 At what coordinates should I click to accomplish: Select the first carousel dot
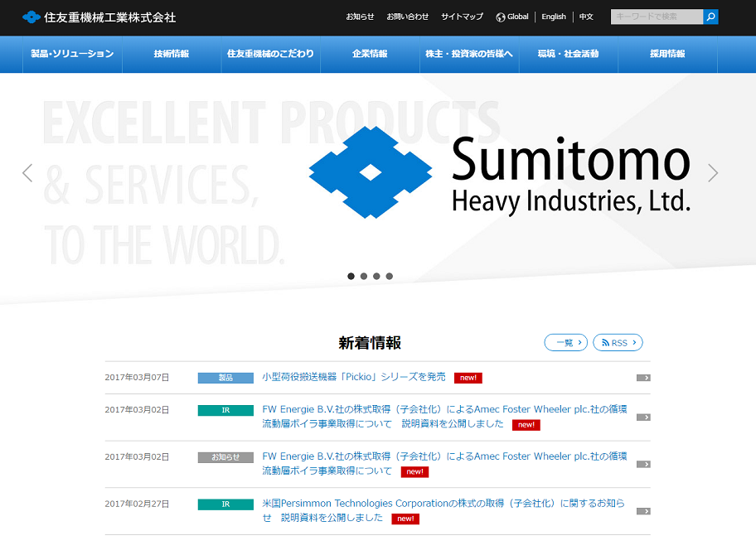click(x=351, y=276)
